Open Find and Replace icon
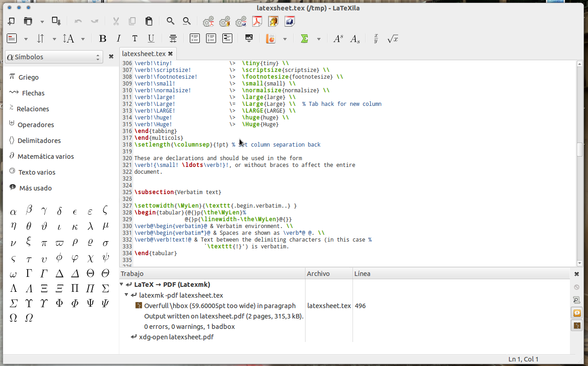The image size is (588, 366). tap(187, 21)
